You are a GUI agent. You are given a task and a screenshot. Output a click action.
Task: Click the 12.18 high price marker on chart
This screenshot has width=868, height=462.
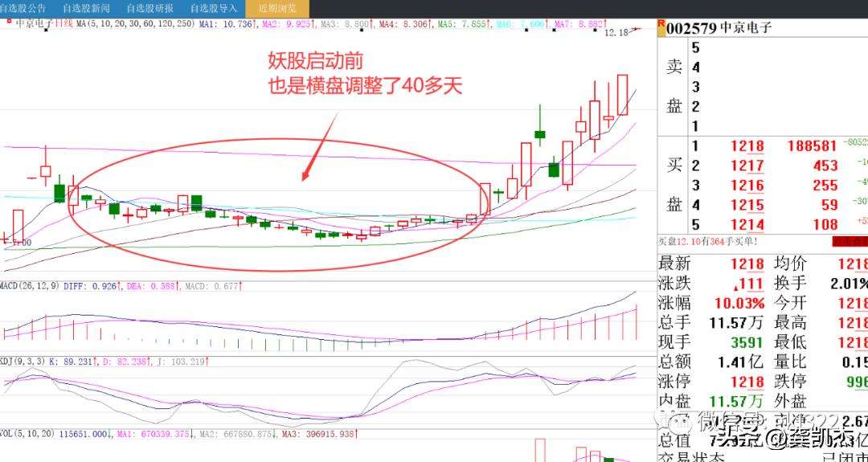(x=616, y=33)
